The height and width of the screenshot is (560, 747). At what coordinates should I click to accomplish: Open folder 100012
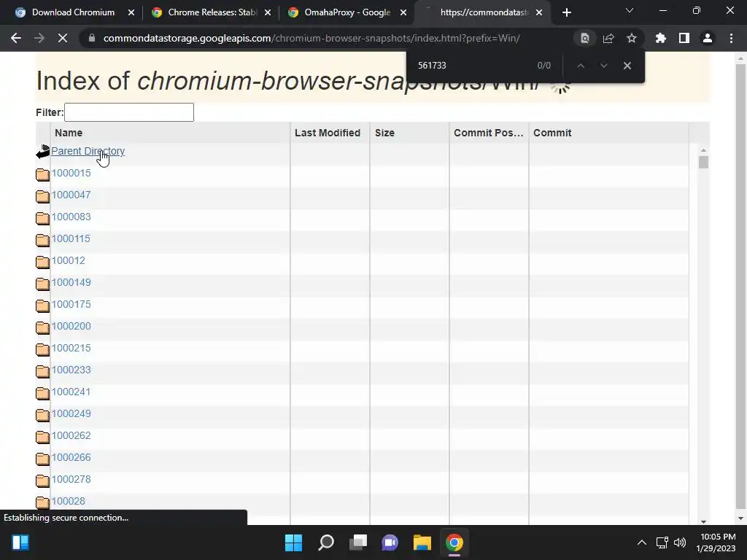68,260
